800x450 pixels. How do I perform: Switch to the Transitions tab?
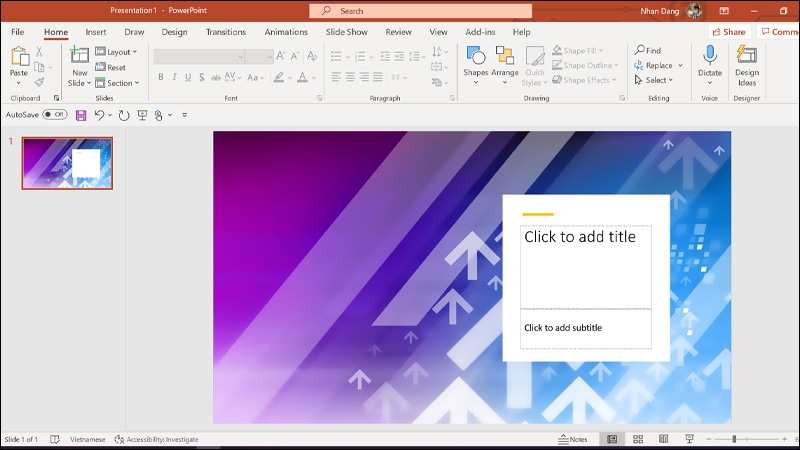click(226, 32)
